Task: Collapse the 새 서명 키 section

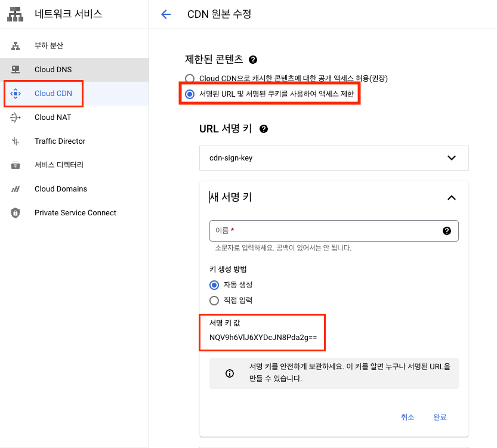Action: [451, 198]
